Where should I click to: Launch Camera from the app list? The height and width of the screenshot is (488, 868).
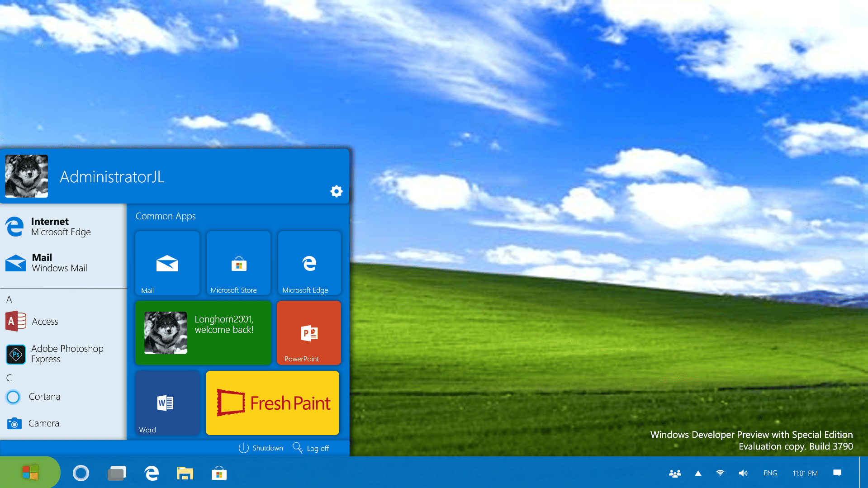pyautogui.click(x=33, y=423)
